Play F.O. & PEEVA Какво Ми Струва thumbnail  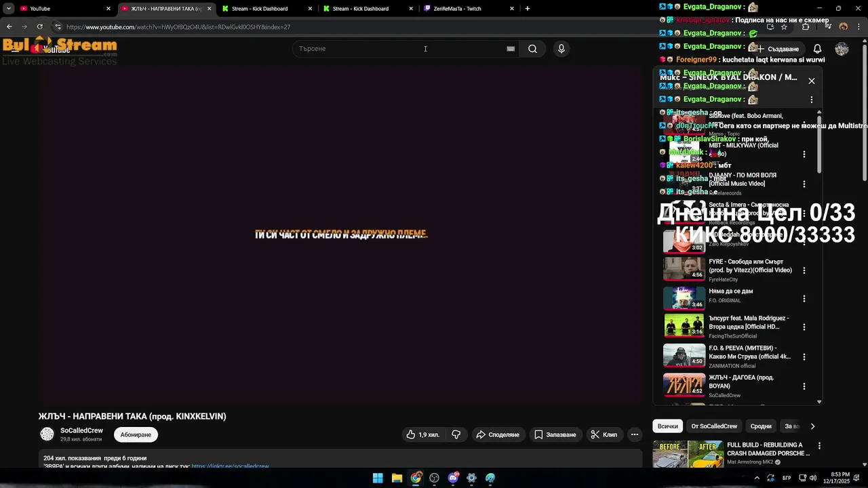(x=684, y=355)
